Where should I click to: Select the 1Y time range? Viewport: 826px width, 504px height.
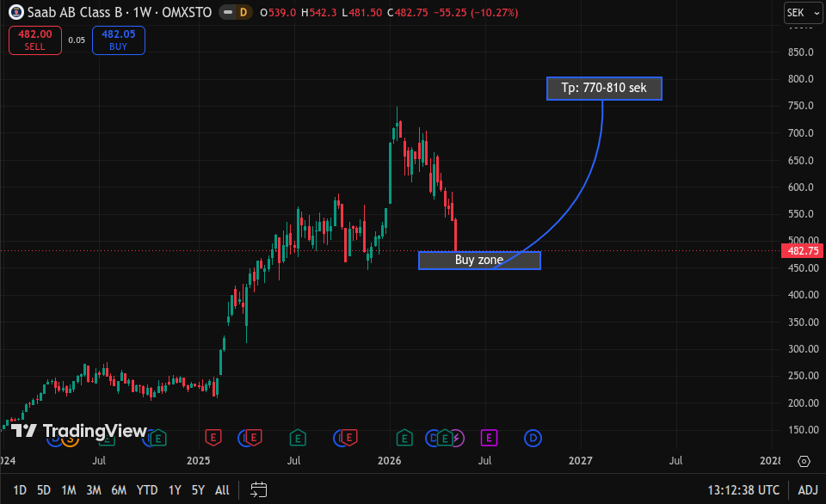(x=175, y=490)
